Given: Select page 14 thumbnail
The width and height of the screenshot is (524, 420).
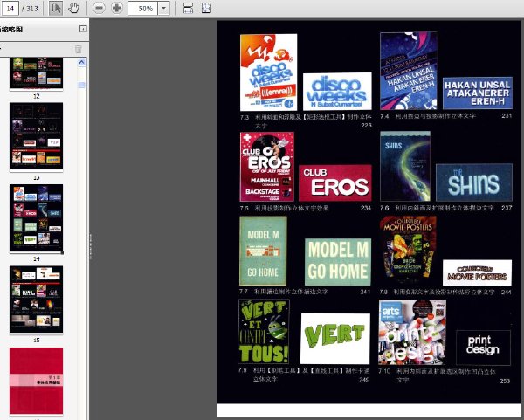Looking at the screenshot, I should click(36, 217).
